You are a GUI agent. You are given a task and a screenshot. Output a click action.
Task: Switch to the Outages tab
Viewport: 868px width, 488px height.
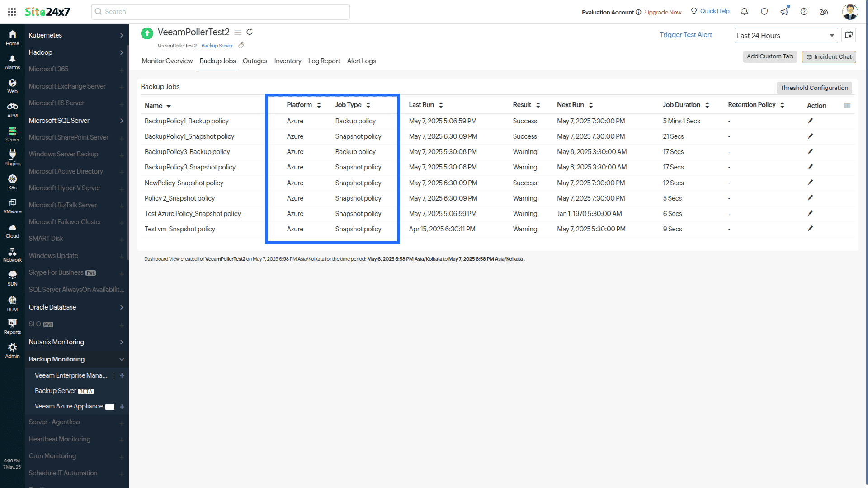255,61
